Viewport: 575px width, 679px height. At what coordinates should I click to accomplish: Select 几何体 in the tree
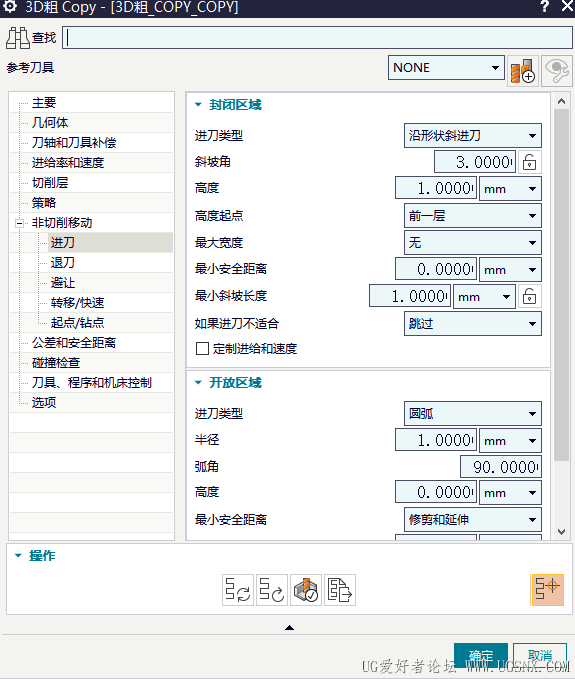coord(50,123)
